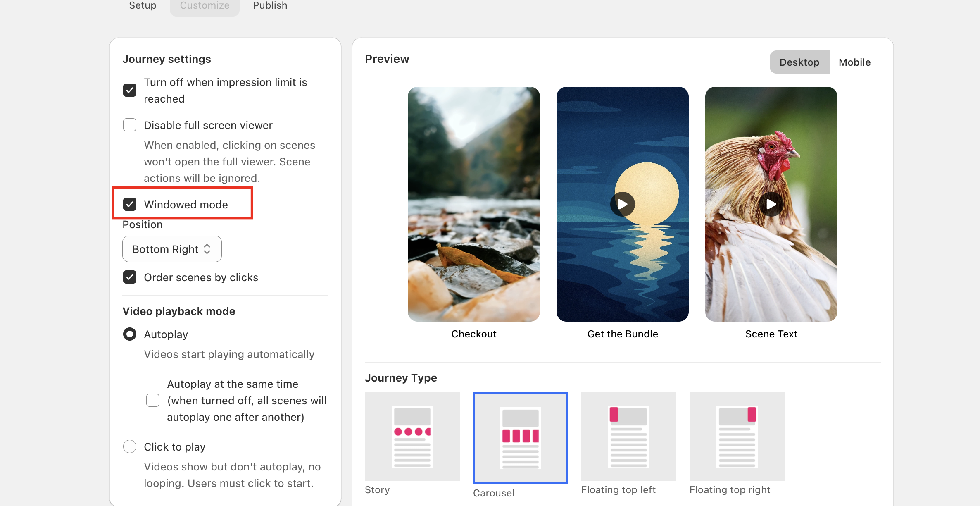
Task: Enable Disable full screen viewer checkbox
Action: coord(130,125)
